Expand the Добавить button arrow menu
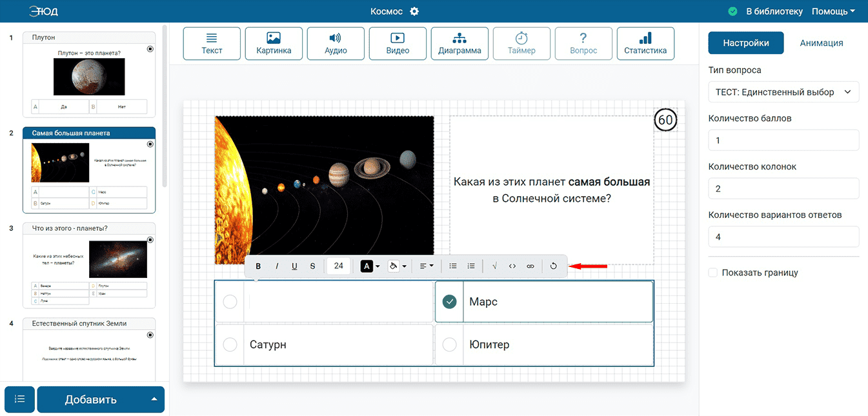 pos(154,399)
